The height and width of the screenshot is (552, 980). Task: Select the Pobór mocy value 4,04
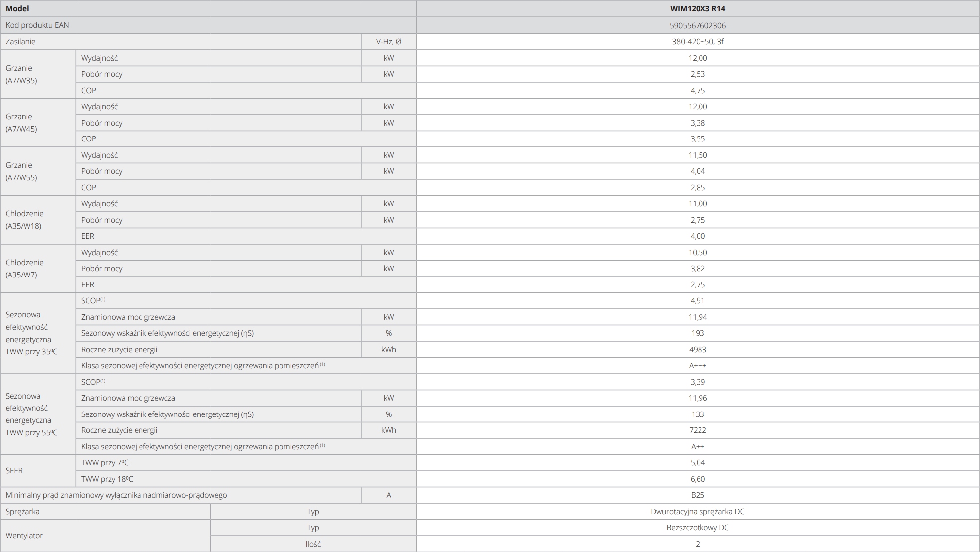(697, 171)
